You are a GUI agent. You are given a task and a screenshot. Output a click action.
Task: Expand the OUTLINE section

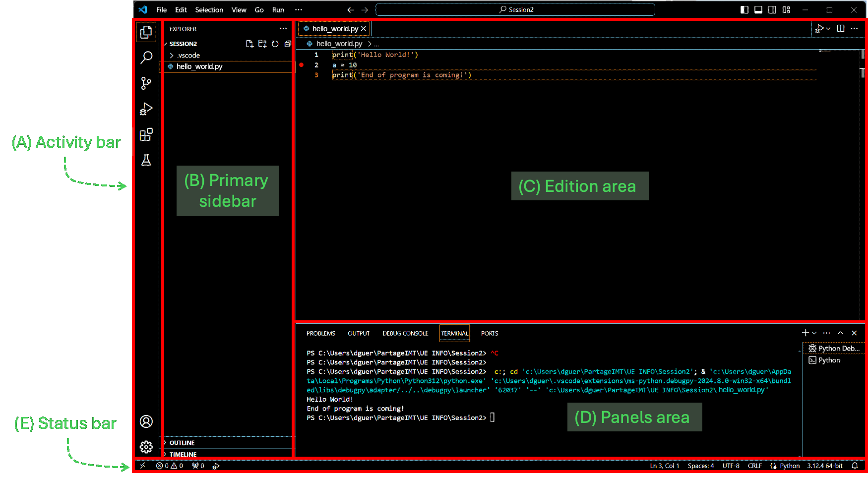click(x=182, y=443)
